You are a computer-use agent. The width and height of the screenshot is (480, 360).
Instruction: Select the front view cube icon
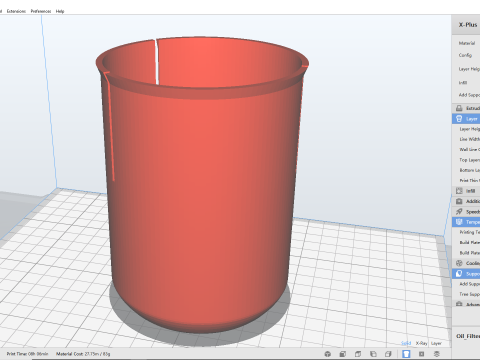point(343,354)
